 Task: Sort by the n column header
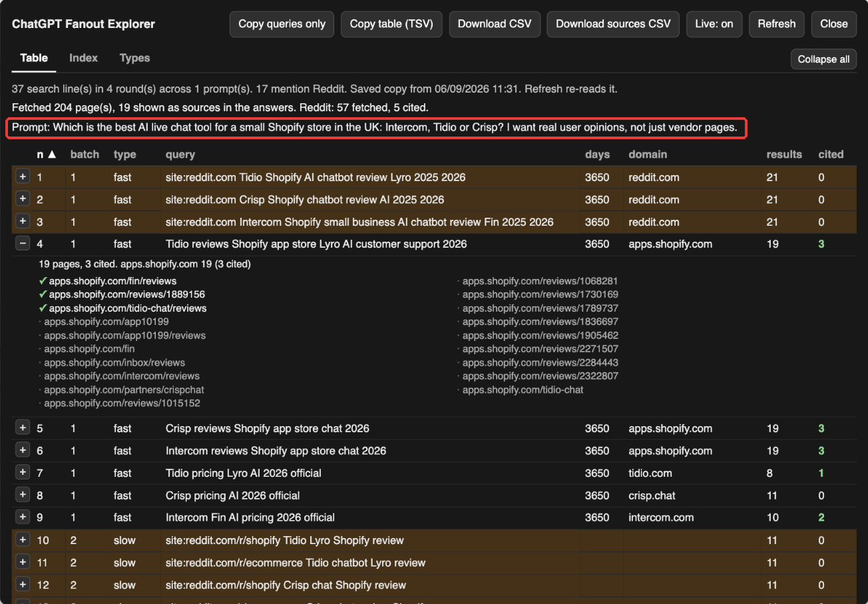47,154
